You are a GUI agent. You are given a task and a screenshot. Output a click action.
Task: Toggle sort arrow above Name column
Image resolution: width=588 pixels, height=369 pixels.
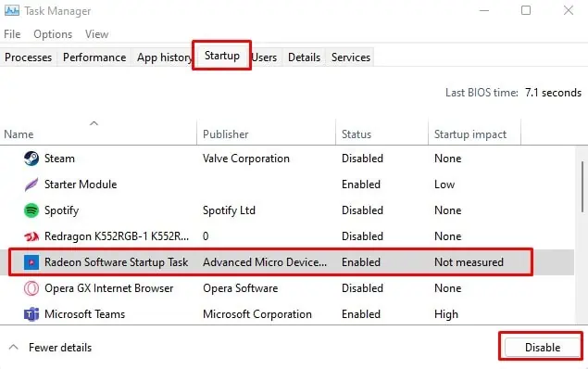click(x=94, y=123)
